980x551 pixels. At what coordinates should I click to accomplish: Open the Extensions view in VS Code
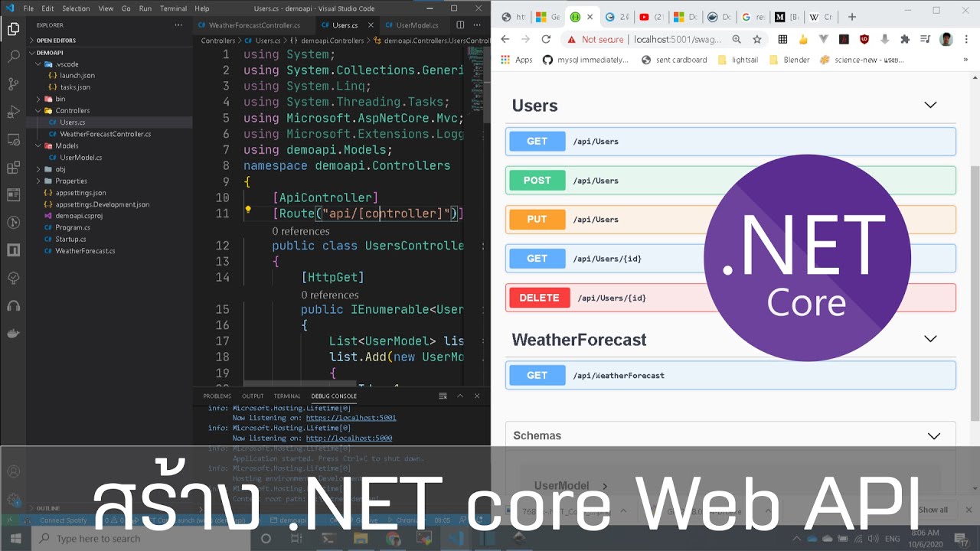point(13,168)
